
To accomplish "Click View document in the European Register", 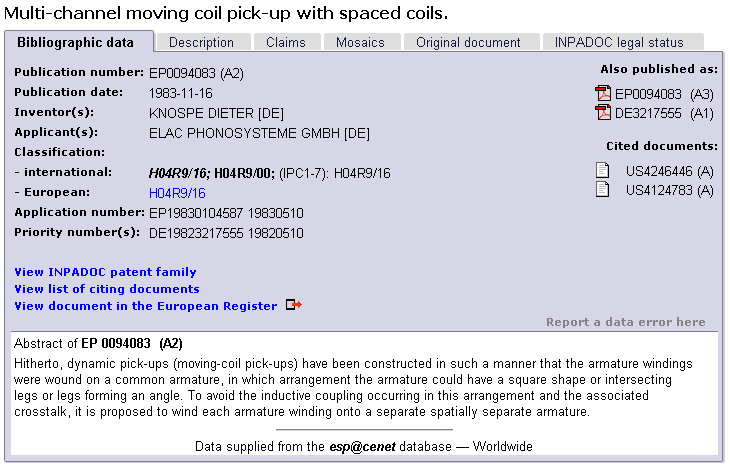I will point(145,306).
